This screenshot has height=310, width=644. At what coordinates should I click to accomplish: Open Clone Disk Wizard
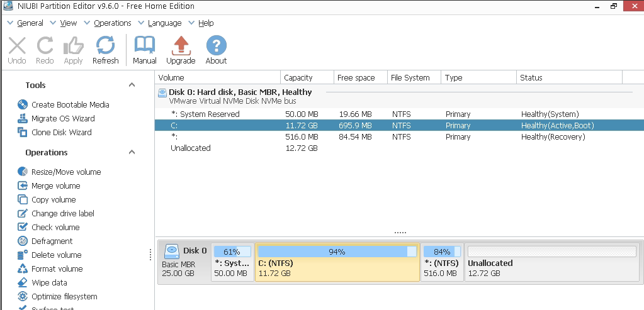point(61,133)
